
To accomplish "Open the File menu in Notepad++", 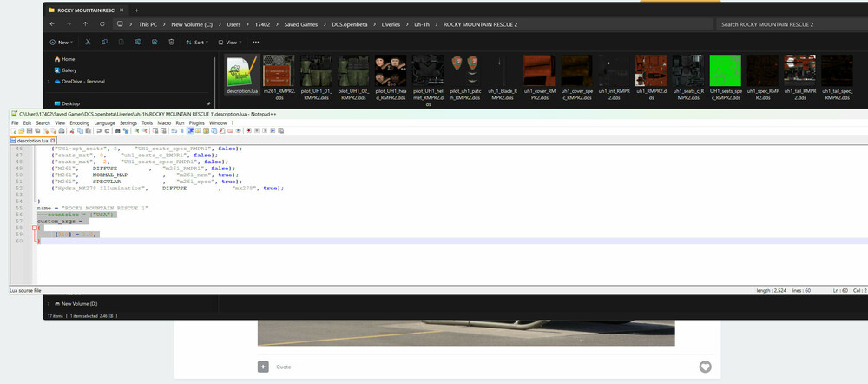I will click(x=15, y=123).
